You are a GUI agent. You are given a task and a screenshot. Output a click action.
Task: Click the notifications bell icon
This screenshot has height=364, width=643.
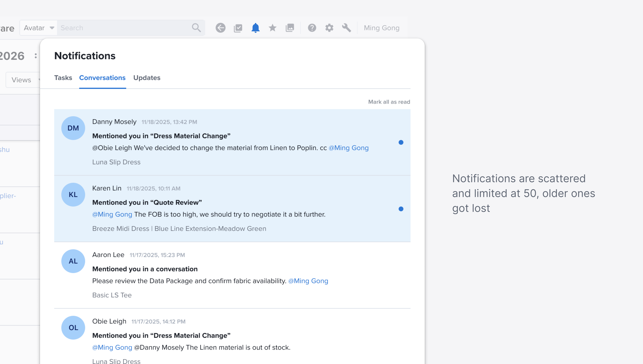255,28
